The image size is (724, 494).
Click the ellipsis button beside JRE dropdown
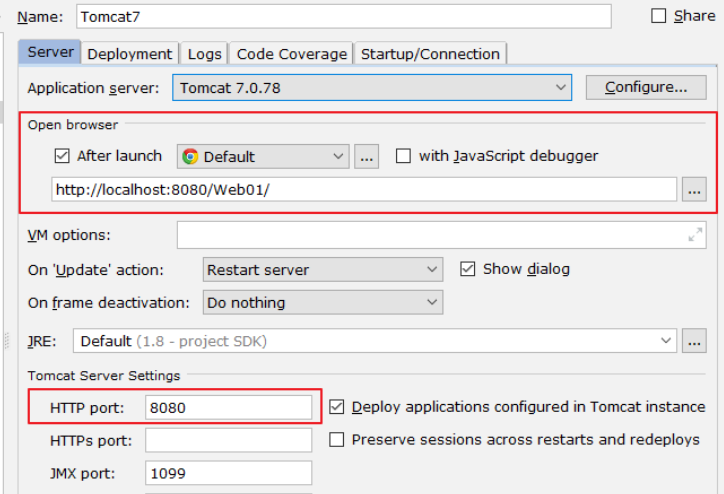pos(694,341)
